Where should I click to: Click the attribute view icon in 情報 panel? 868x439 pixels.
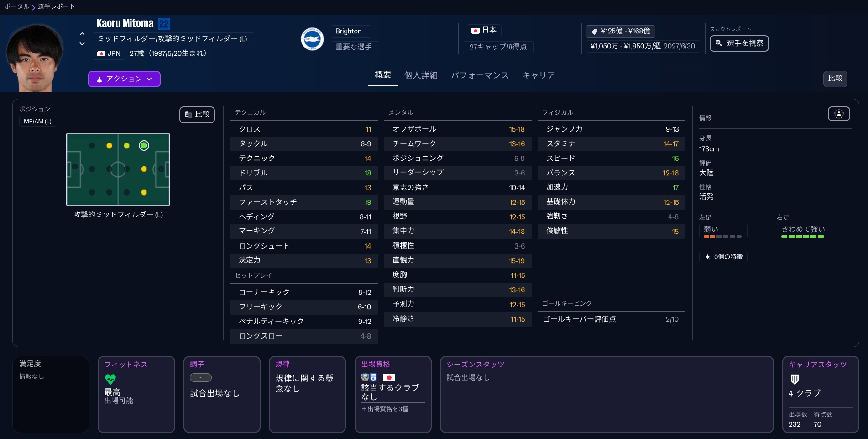838,114
